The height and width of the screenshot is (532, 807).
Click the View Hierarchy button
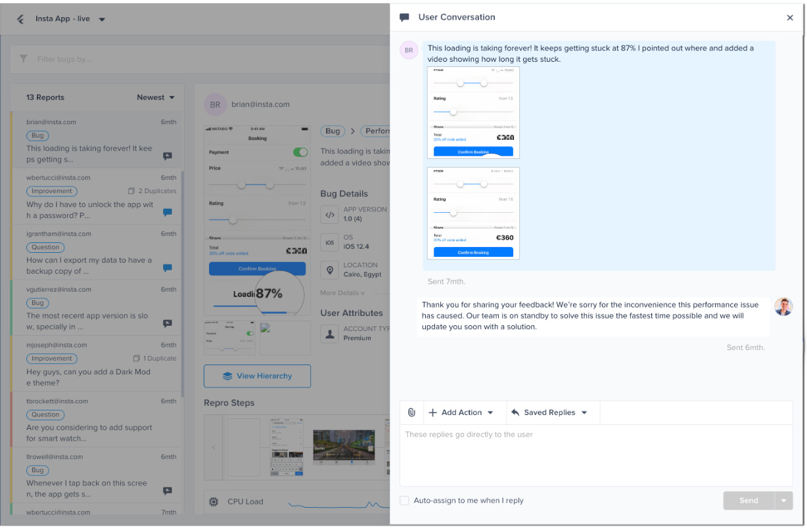coord(257,376)
